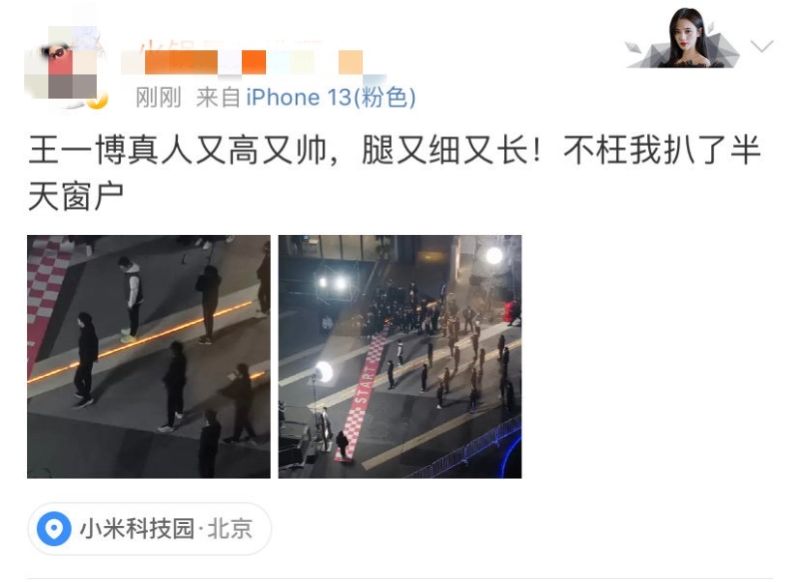800x582 pixels.
Task: Open the poster's pixelated profile avatar
Action: [x=64, y=66]
